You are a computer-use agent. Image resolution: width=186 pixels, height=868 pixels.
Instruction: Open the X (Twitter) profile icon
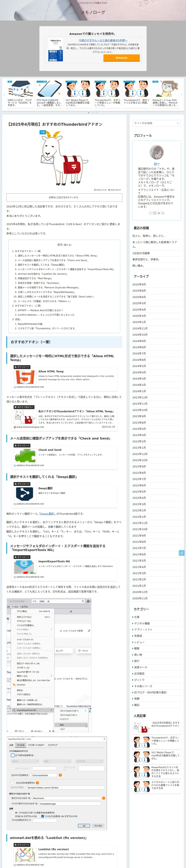click(151, 213)
